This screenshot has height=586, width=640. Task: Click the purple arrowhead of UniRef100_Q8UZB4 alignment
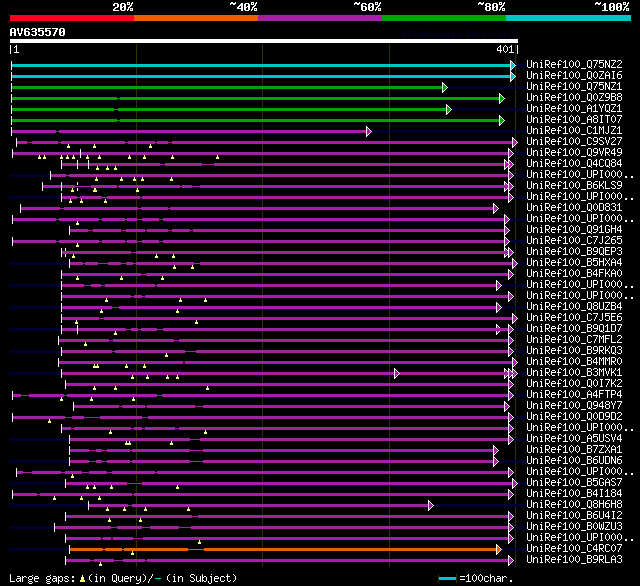point(498,307)
